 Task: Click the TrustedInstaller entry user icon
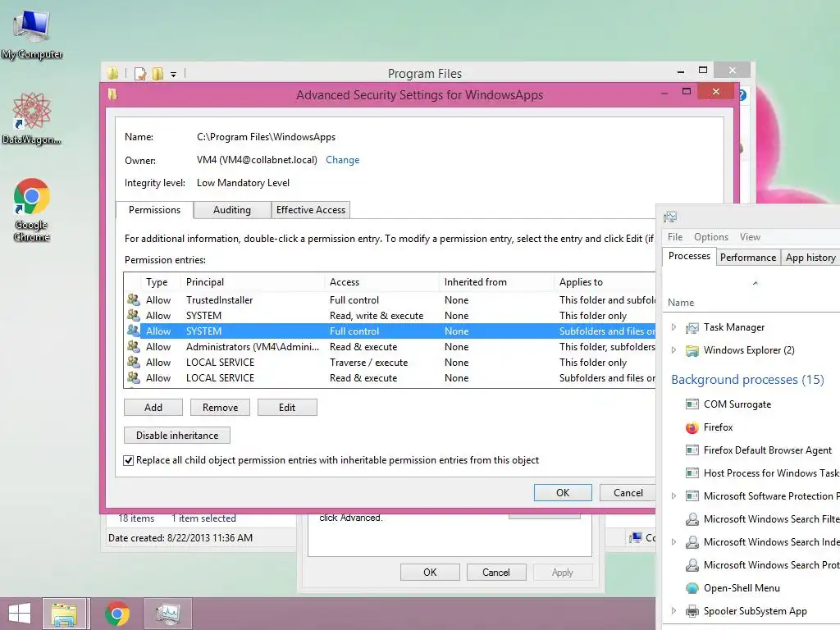point(134,300)
